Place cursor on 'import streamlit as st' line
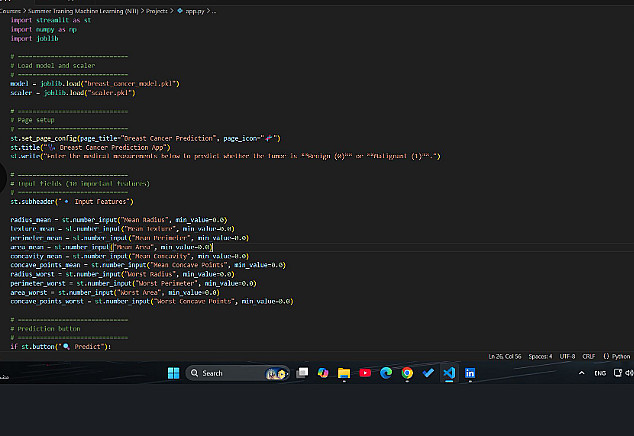The image size is (634, 436). tap(51, 20)
